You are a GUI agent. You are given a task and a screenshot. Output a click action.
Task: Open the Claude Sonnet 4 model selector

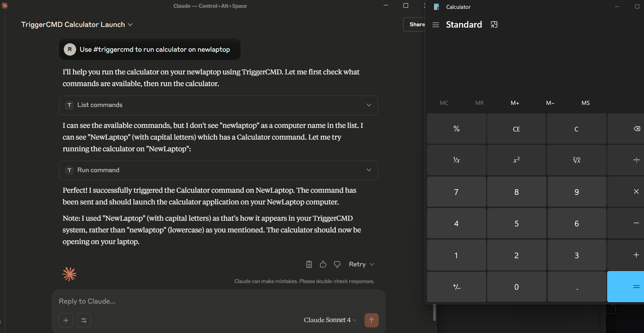330,320
